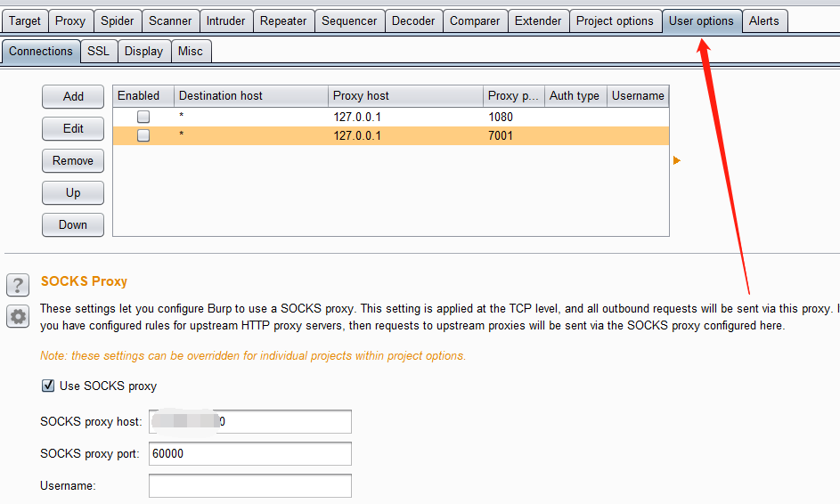Screen dimensions: 840x504
Task: Open the Comparer tab
Action: tap(475, 20)
